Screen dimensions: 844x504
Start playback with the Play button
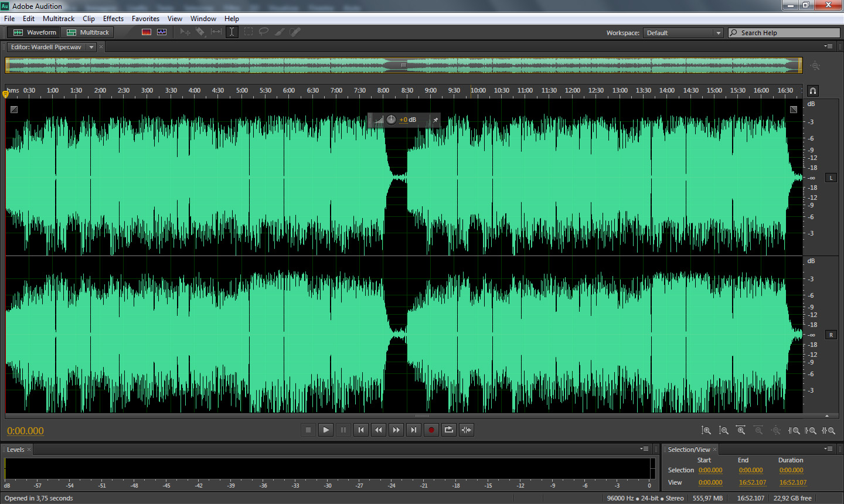(x=326, y=430)
